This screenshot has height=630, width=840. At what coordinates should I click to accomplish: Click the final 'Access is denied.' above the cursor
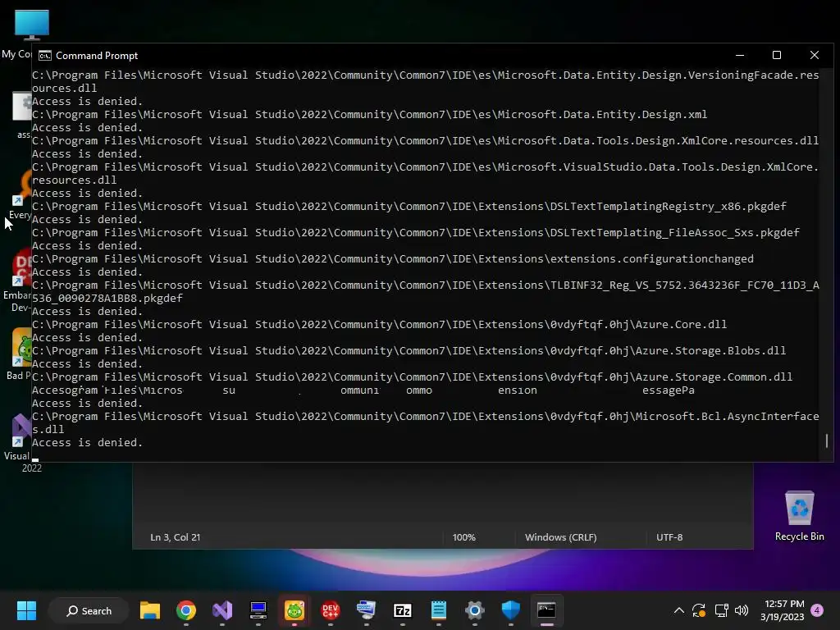(87, 442)
